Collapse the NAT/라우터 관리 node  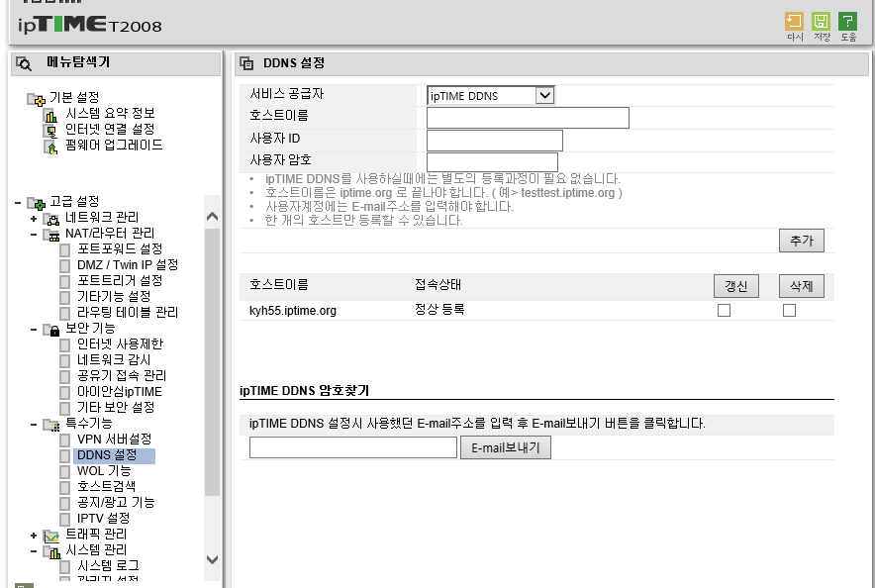click(34, 235)
